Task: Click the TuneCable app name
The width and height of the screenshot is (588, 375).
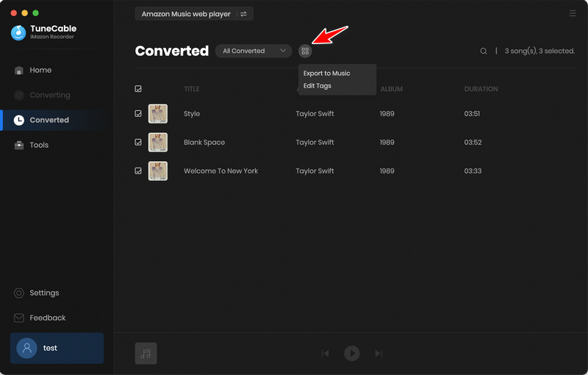Action: [53, 29]
